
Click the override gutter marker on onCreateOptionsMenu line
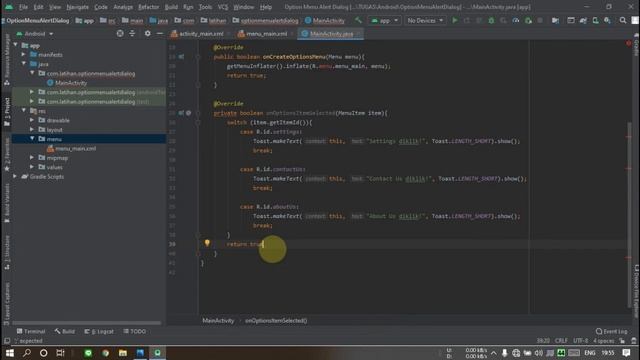[x=181, y=57]
